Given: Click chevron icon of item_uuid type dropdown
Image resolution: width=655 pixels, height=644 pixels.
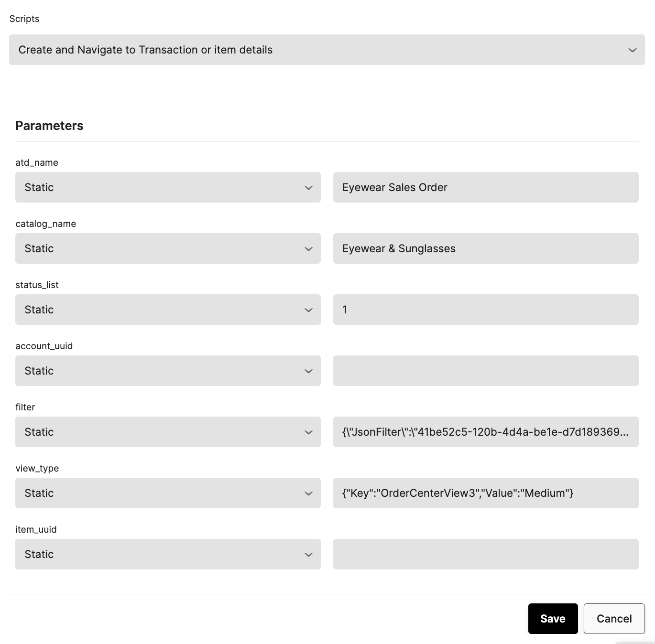Looking at the screenshot, I should point(309,555).
